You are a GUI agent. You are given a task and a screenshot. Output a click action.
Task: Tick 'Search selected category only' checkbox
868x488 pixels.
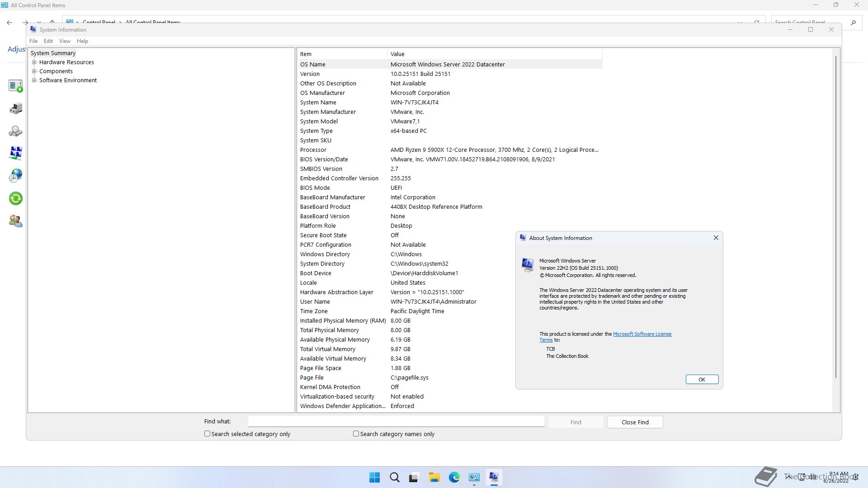[x=208, y=433]
